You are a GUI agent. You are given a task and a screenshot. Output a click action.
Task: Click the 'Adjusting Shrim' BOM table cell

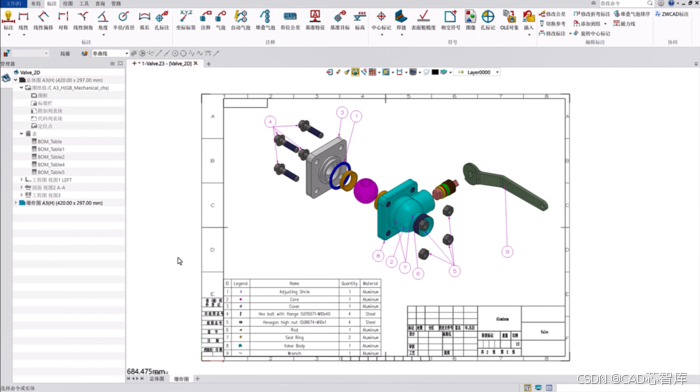tap(294, 292)
